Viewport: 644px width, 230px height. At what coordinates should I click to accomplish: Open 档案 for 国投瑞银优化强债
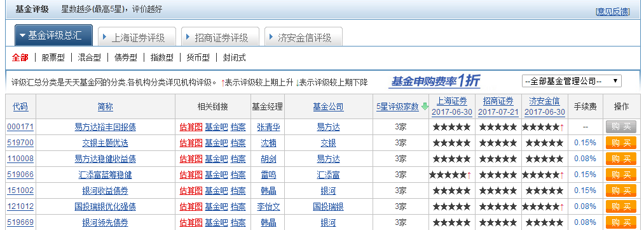pos(238,206)
